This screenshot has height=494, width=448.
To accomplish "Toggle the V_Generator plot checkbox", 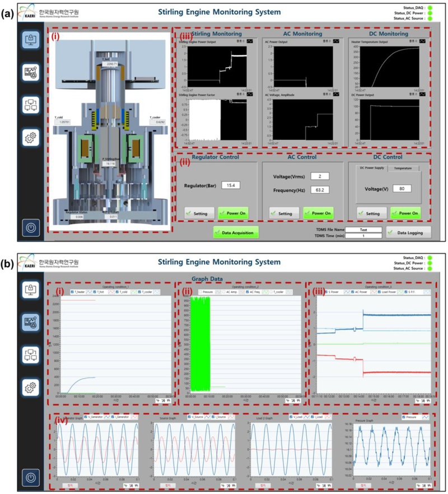I will [86, 417].
